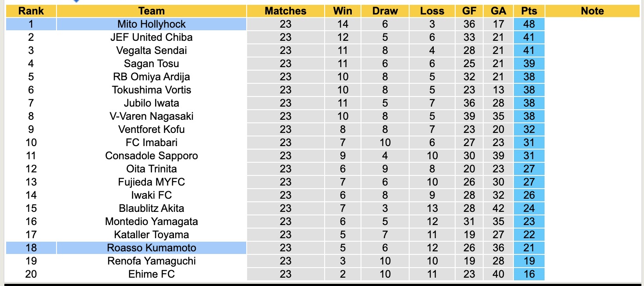Click the Pts column header
The height and width of the screenshot is (286, 644).
coord(529,11)
